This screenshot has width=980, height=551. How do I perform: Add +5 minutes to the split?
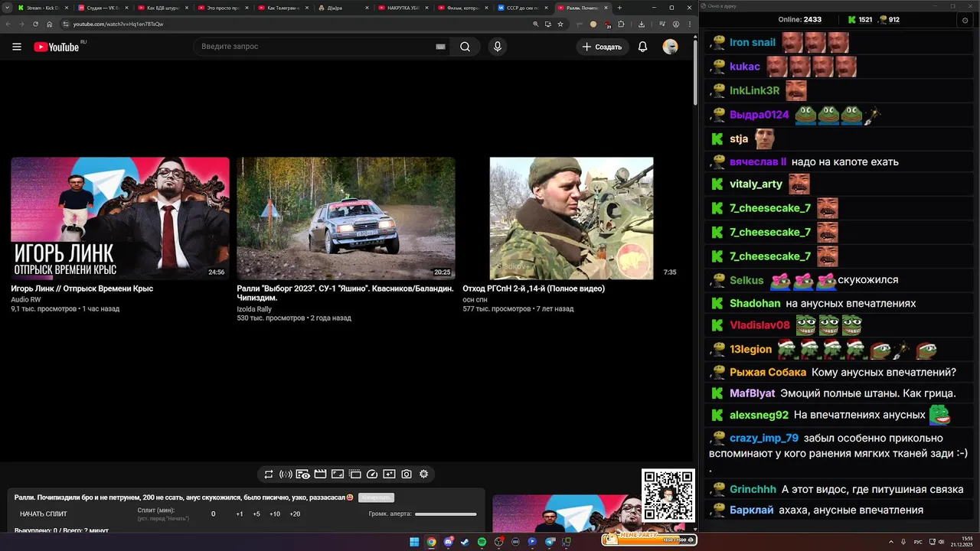pyautogui.click(x=256, y=514)
